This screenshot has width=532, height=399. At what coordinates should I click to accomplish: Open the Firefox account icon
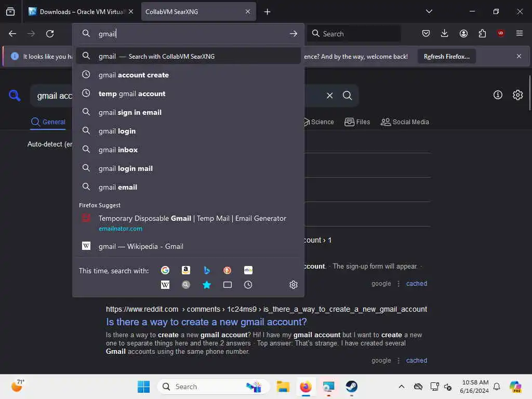(x=463, y=33)
